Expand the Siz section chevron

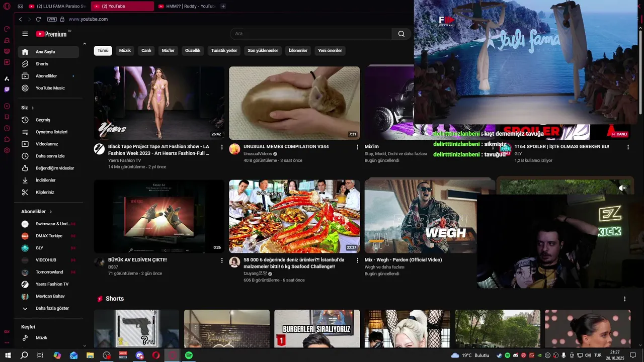(33, 108)
